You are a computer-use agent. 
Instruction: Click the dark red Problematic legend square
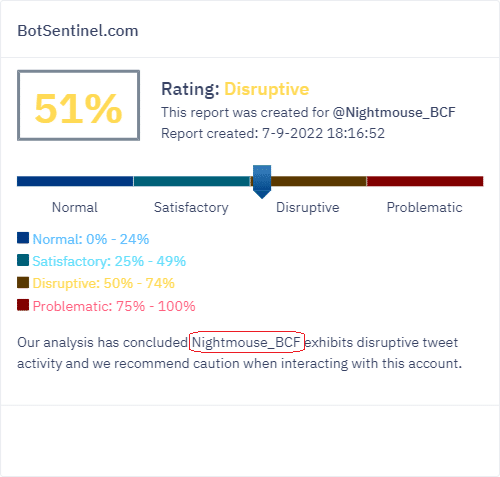23,305
